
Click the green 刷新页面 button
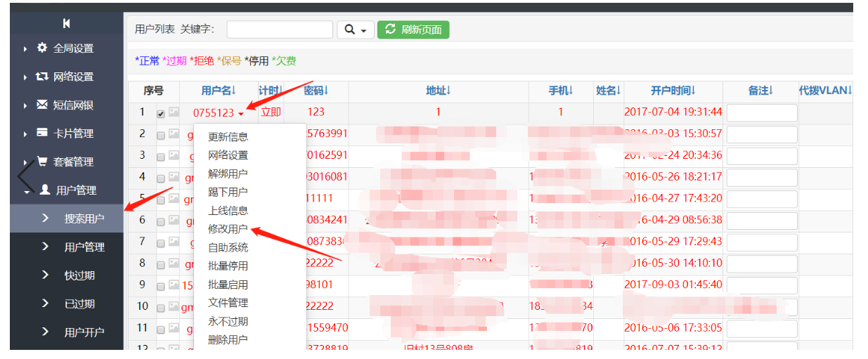pos(413,30)
